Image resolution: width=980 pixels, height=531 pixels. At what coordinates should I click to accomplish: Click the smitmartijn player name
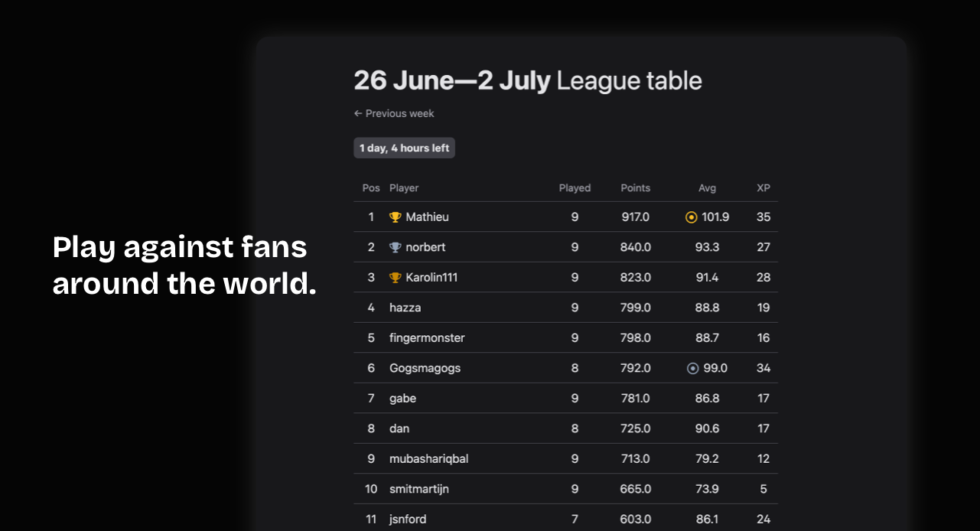point(419,489)
